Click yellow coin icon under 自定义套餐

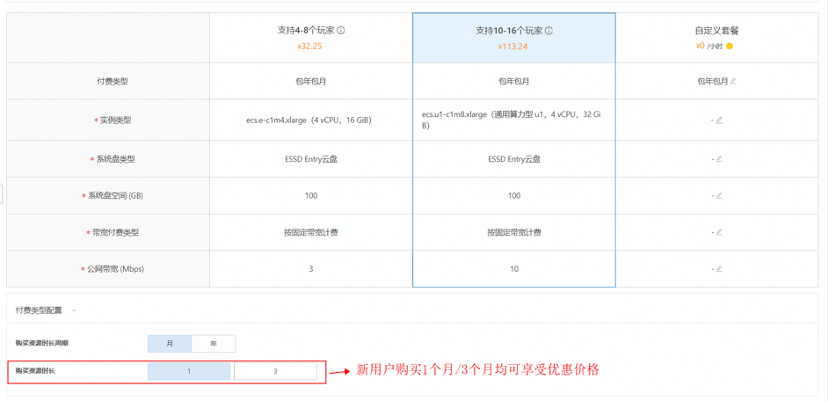(x=729, y=46)
